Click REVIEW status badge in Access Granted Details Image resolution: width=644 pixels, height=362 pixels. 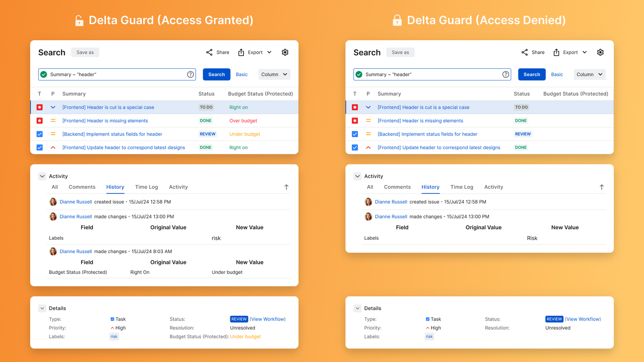pyautogui.click(x=239, y=319)
